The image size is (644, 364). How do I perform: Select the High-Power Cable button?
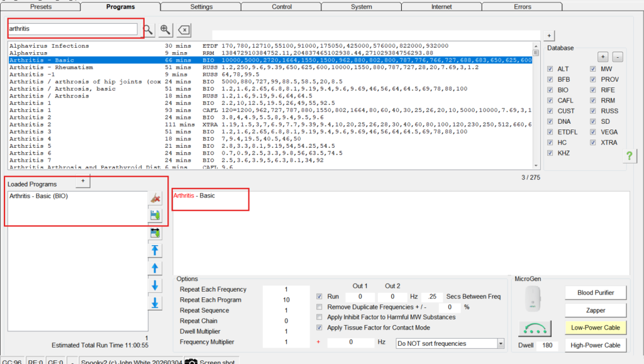(x=595, y=345)
